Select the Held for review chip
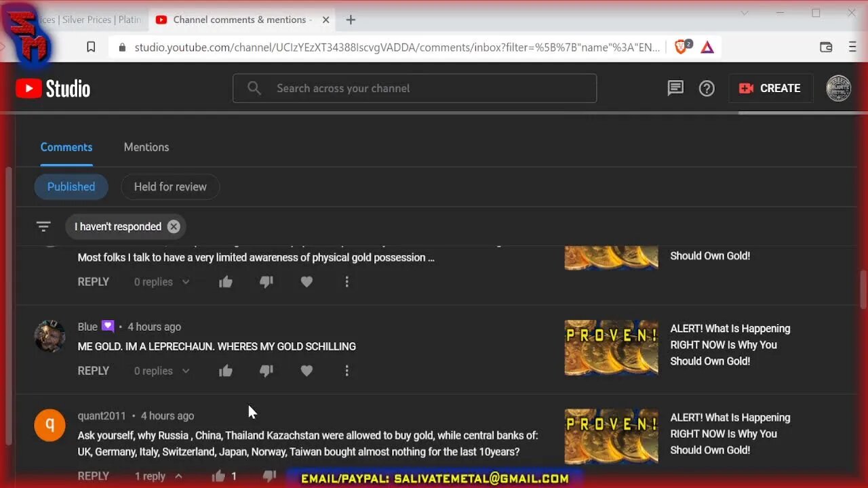 point(170,186)
